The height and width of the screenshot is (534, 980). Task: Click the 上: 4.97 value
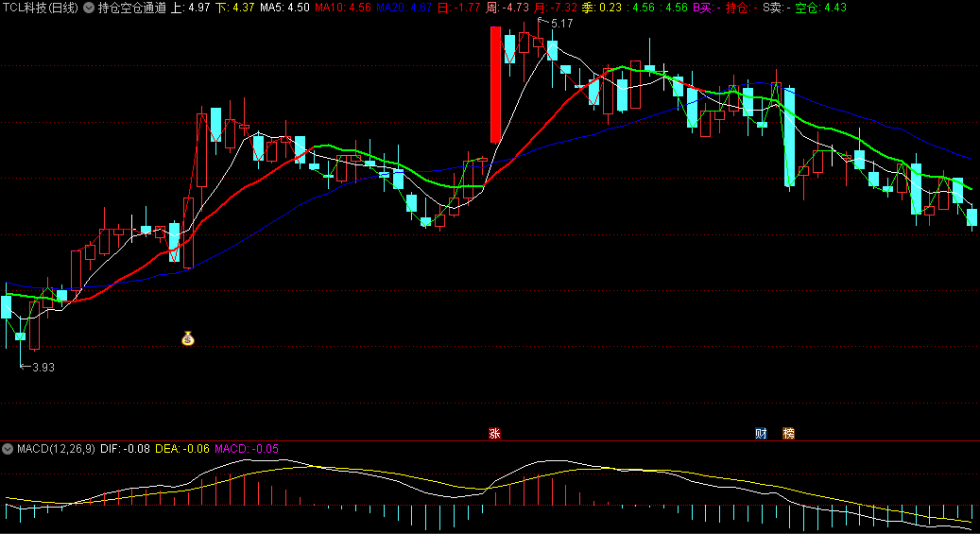190,8
